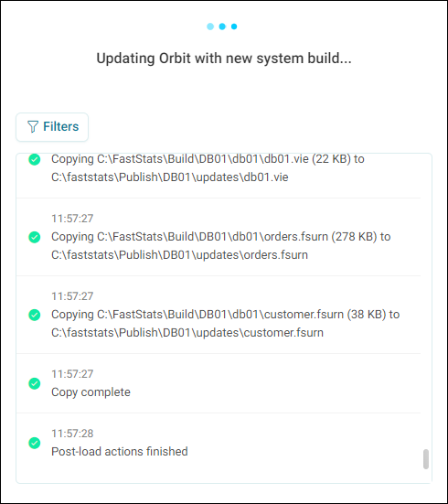Select the orders.fsurn (278 KB) log entry
Image resolution: width=448 pixels, height=504 pixels.
[x=219, y=237]
